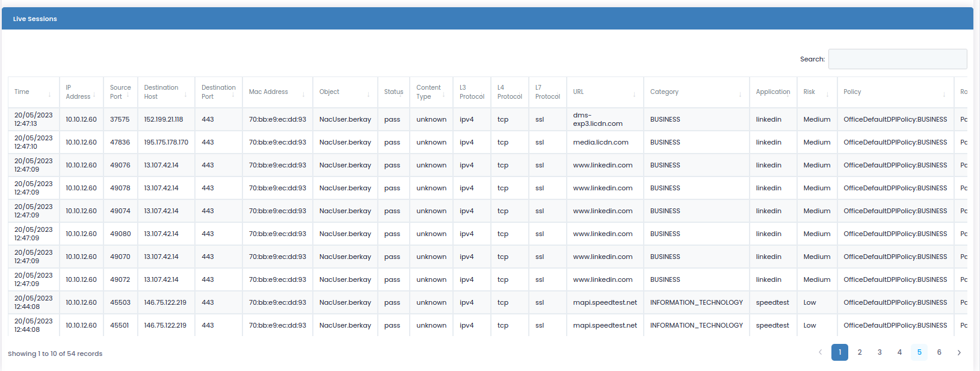Click the Mac Address sort arrow
This screenshot has width=980, height=371.
click(x=303, y=94)
